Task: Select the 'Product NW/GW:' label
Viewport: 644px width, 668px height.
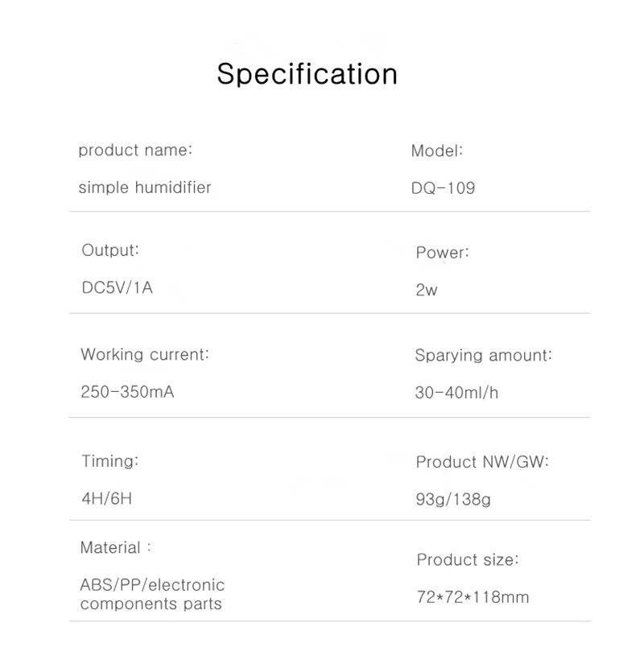Action: click(x=482, y=462)
